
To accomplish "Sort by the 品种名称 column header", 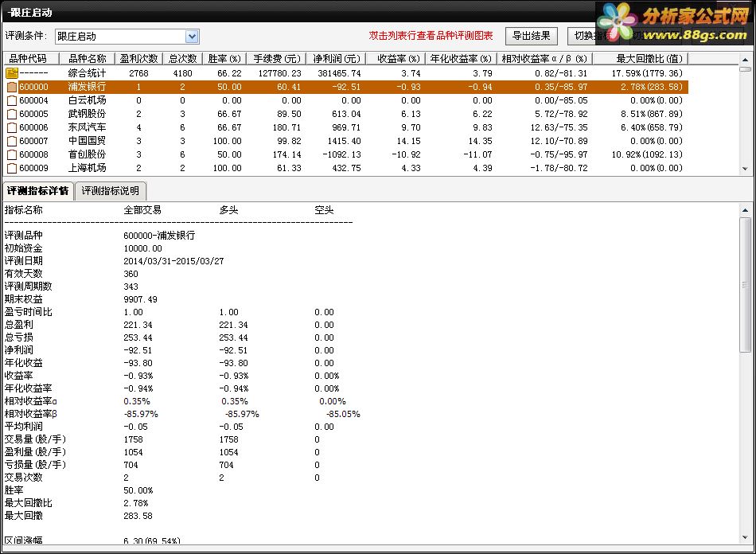I will (x=87, y=58).
